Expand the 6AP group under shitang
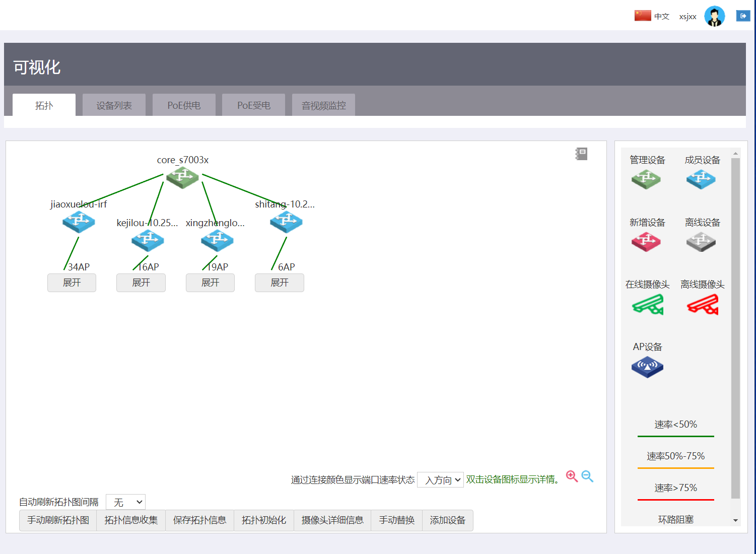756x554 pixels. tap(280, 283)
